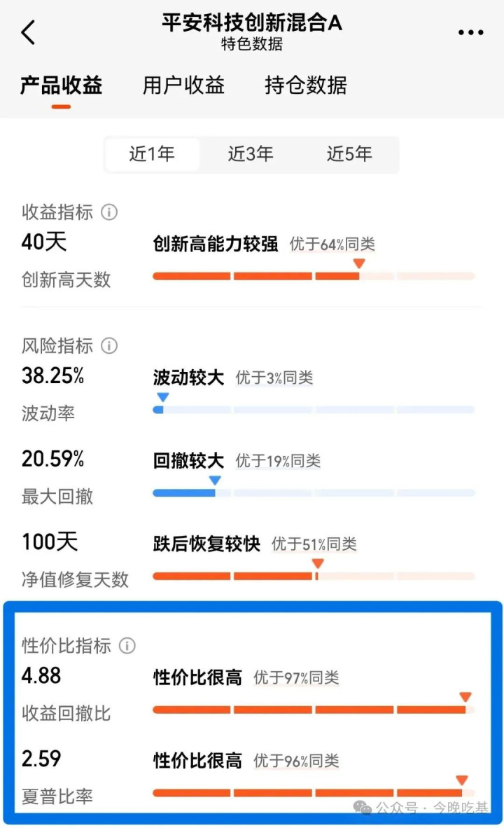Tap the 净值修复天数 progress bar

[314, 577]
